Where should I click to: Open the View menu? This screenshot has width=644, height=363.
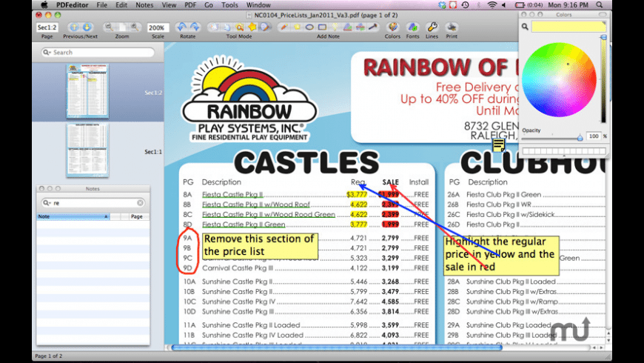tap(169, 5)
